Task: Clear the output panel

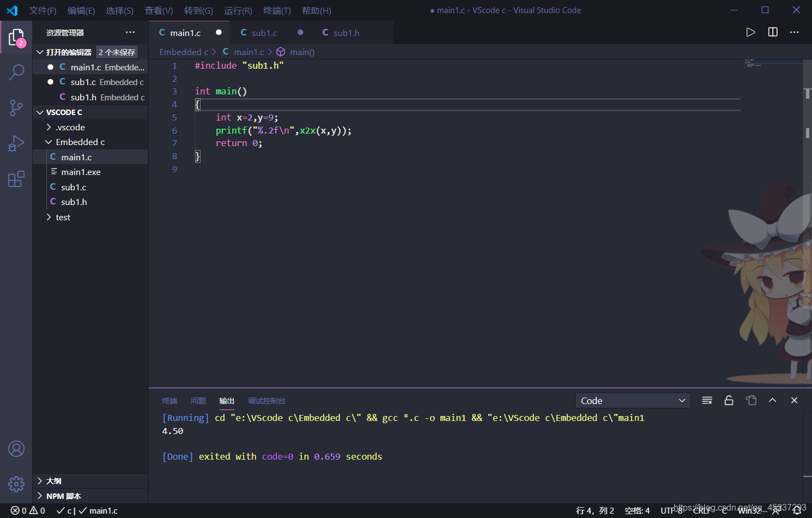Action: click(707, 400)
